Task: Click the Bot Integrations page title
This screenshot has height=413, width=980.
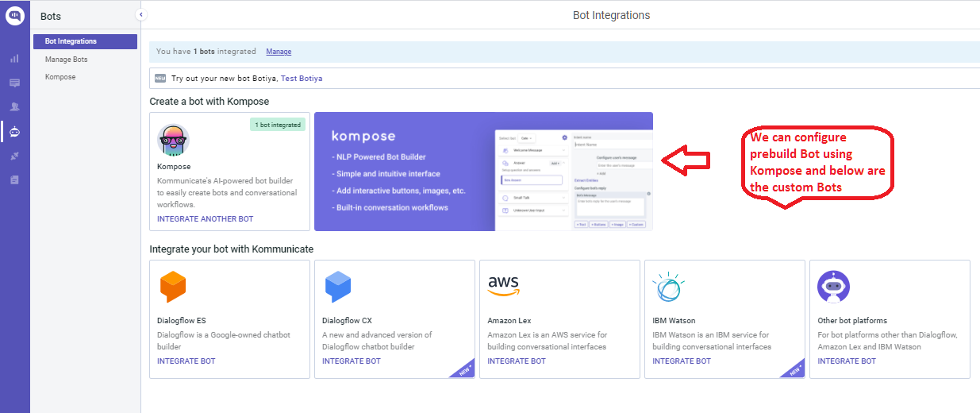Action: click(x=611, y=15)
